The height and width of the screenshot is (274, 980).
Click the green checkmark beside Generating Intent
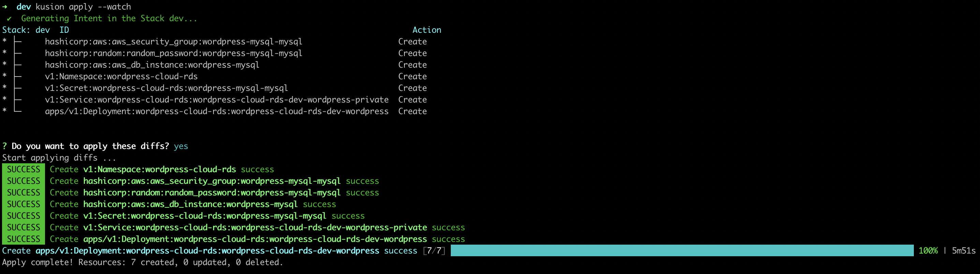pos(9,19)
